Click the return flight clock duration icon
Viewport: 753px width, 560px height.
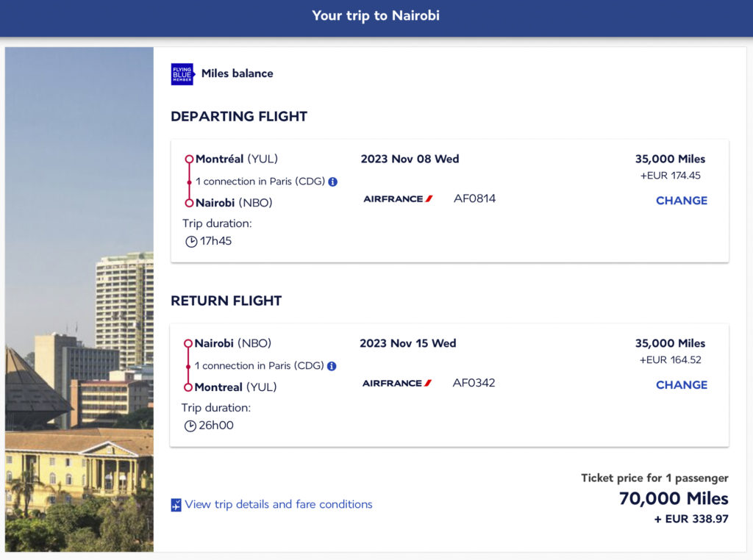(190, 426)
